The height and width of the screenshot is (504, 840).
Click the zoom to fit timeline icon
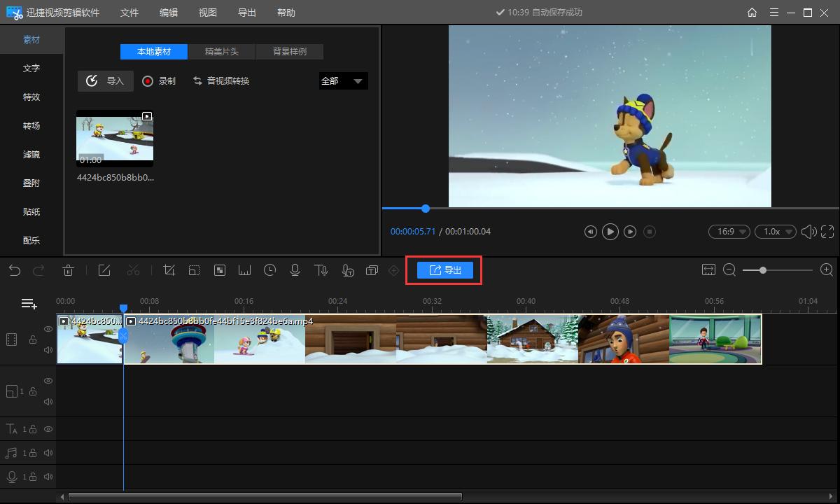click(708, 269)
